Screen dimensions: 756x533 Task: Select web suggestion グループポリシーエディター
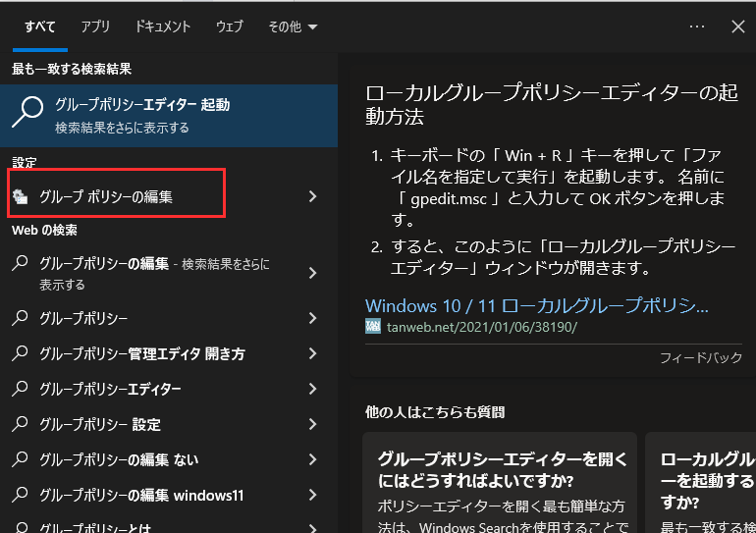169,389
